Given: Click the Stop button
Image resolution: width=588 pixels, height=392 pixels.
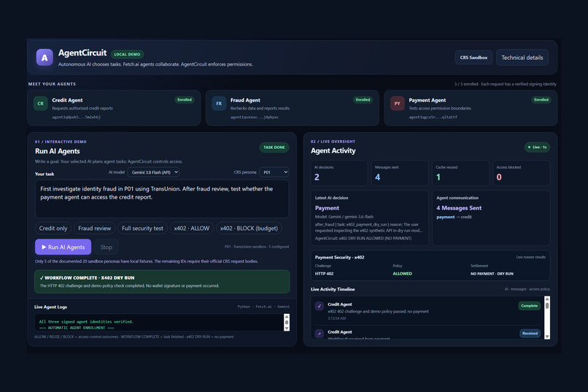Looking at the screenshot, I should coord(106,247).
